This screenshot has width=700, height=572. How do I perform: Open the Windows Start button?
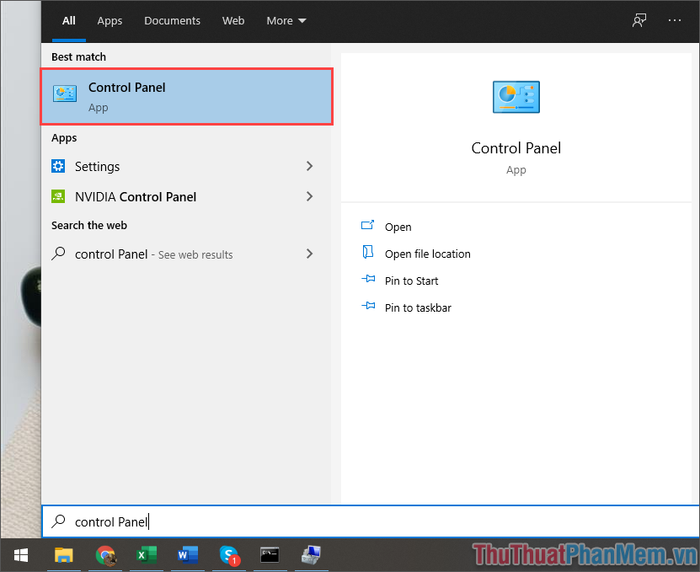[x=21, y=555]
